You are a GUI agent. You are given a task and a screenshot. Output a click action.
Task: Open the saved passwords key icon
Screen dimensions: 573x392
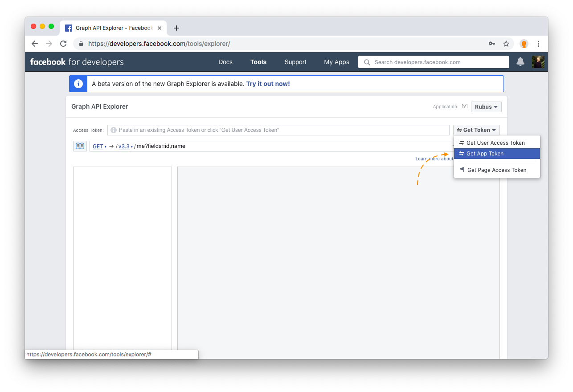pyautogui.click(x=492, y=44)
